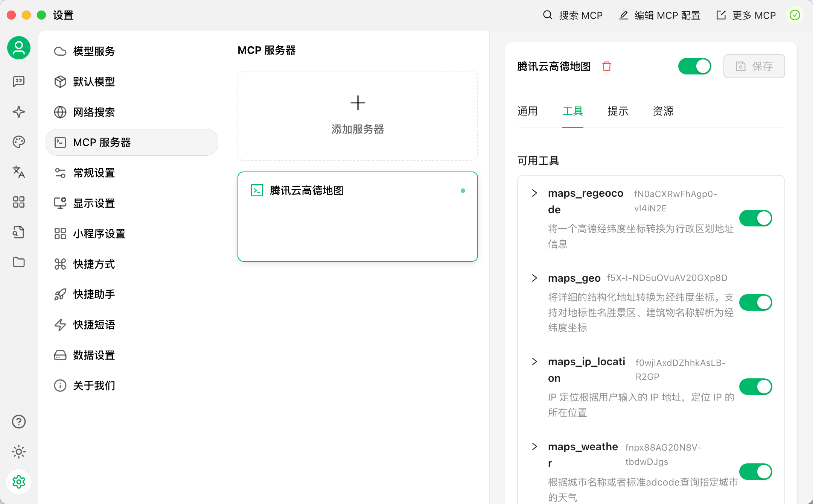Click the MCP 服务器 list heading

pos(266,50)
